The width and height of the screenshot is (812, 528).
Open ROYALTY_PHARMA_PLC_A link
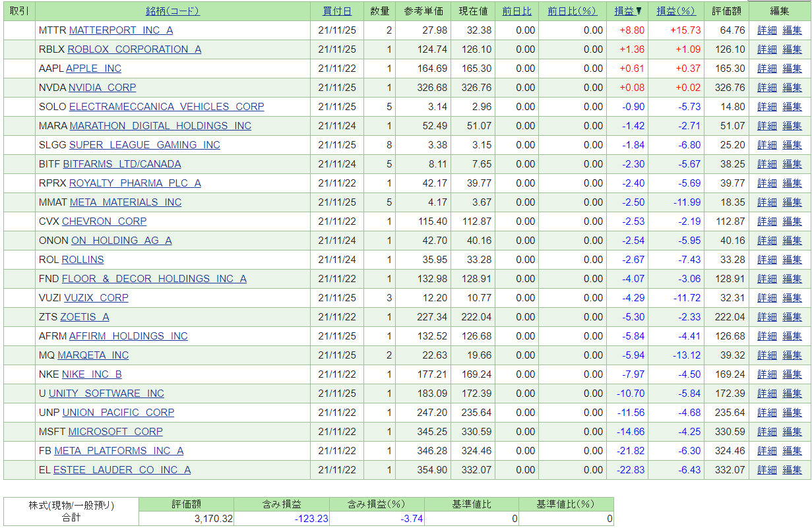tap(135, 183)
